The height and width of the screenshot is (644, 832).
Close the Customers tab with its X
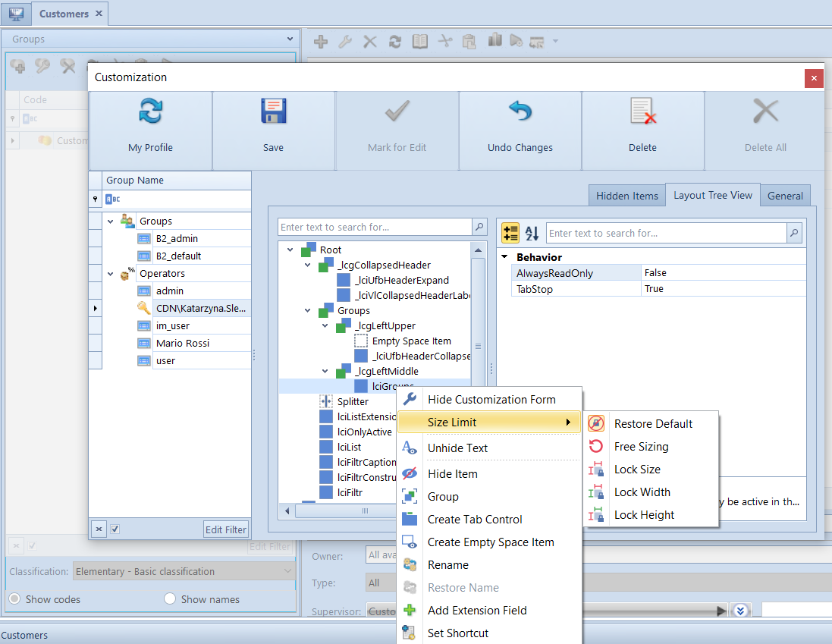tap(99, 13)
